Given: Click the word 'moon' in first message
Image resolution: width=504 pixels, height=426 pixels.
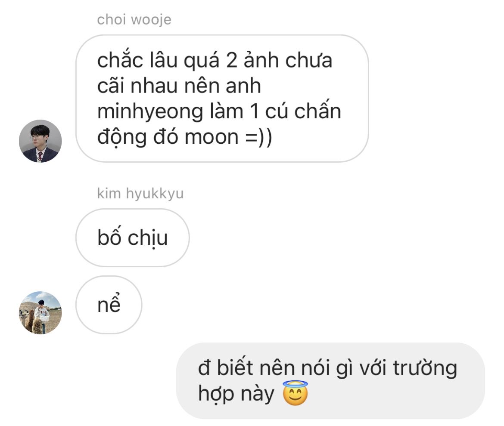Looking at the screenshot, I should 212,137.
